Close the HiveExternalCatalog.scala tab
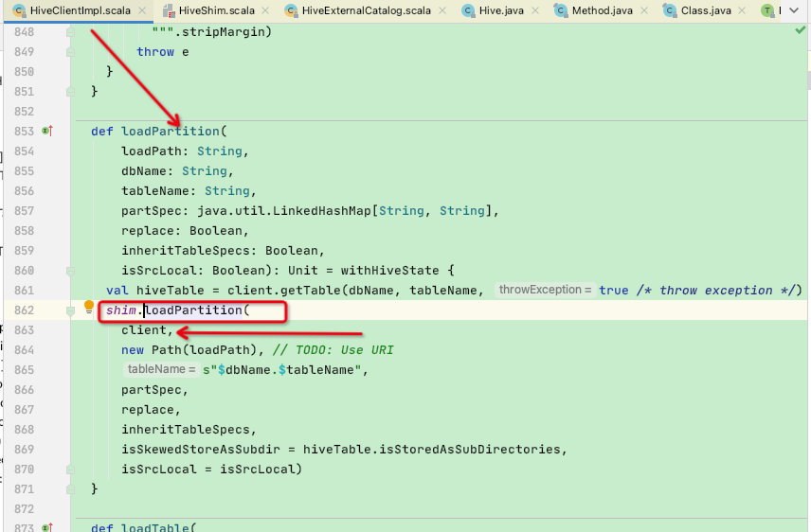 pos(442,10)
